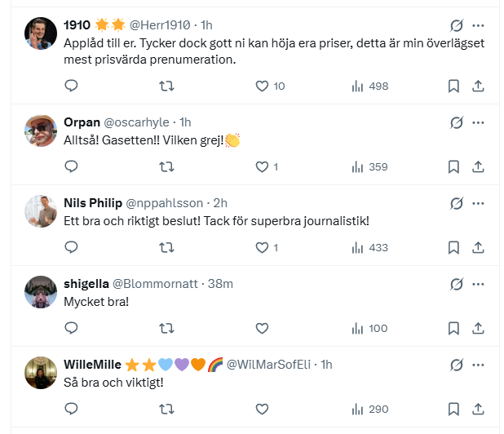Open the 1h timestamp on WilleMille's tweet
This screenshot has width=504, height=434.
click(x=326, y=365)
